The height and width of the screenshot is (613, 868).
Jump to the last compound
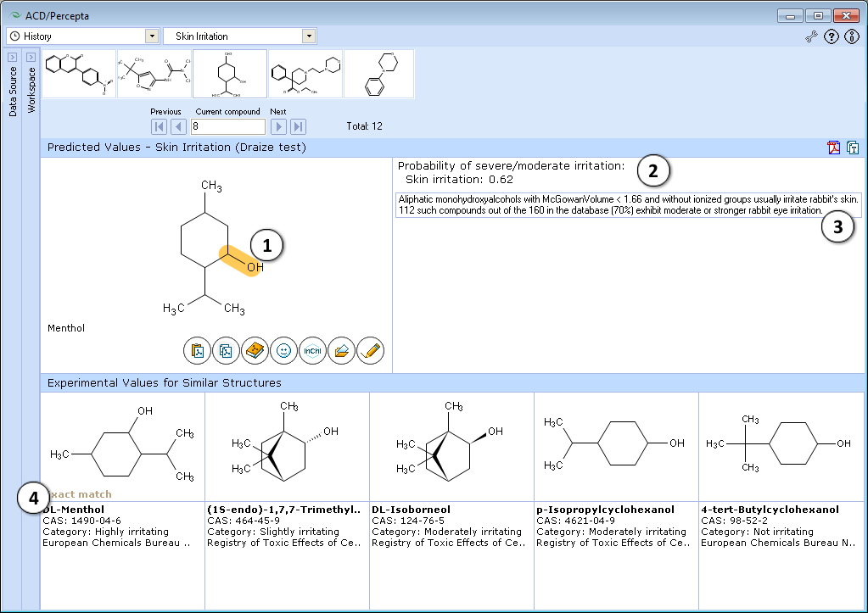[299, 126]
